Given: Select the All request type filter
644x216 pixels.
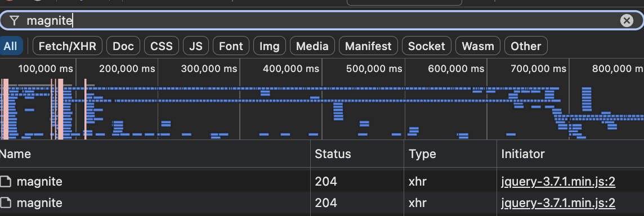Looking at the screenshot, I should pos(11,46).
